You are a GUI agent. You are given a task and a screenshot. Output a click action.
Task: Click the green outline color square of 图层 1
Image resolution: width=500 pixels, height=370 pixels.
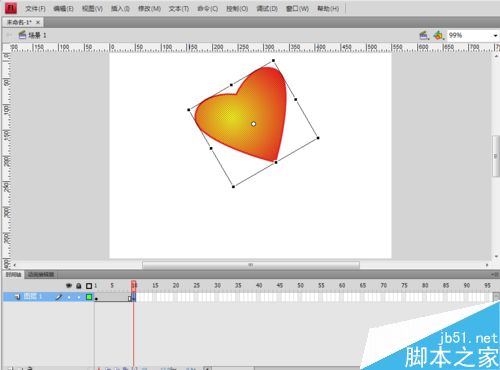tap(89, 297)
